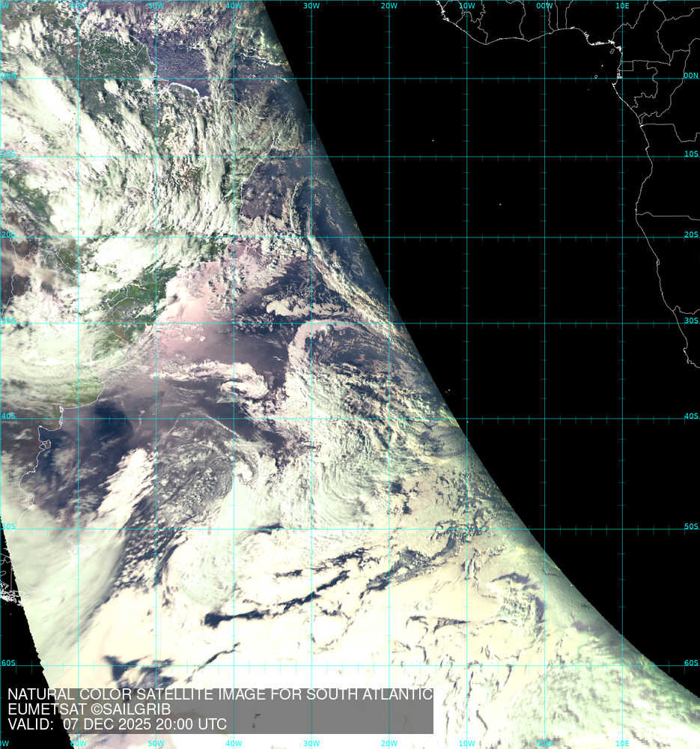
Task: Select the 10S latitude label on right edge
Action: coord(690,154)
